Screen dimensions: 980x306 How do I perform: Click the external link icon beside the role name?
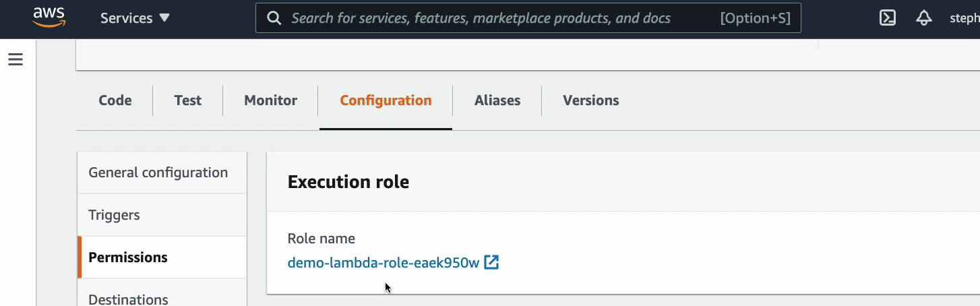click(x=491, y=262)
